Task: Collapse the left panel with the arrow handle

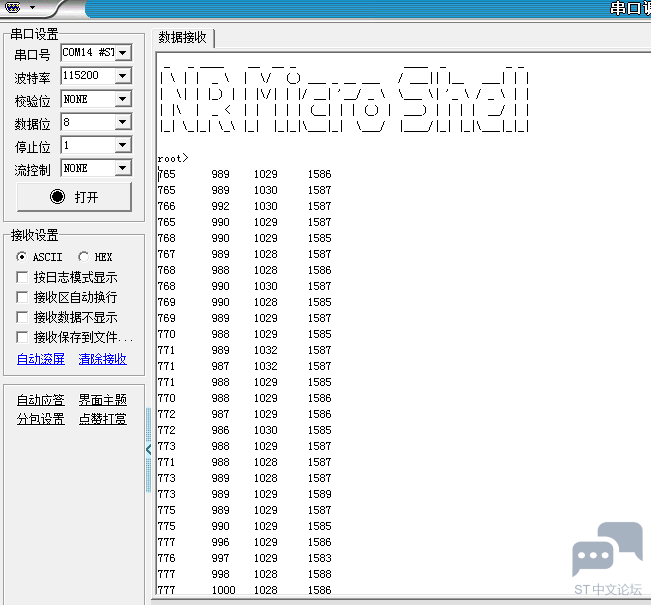Action: [x=149, y=449]
